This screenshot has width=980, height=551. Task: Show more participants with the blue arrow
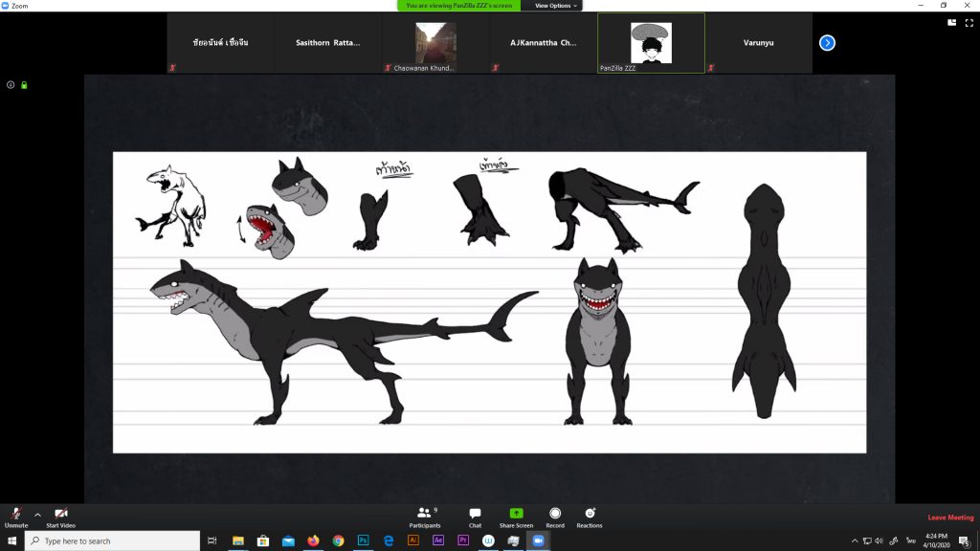tap(828, 43)
